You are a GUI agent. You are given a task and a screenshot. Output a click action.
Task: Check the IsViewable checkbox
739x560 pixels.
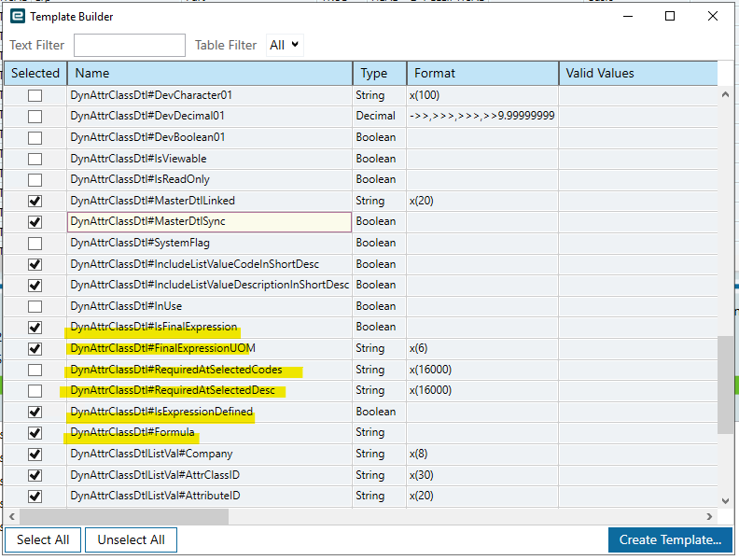[35, 159]
